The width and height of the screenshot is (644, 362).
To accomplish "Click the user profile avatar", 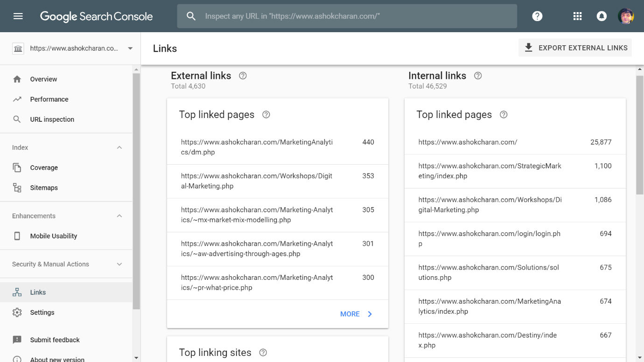I will click(x=625, y=16).
